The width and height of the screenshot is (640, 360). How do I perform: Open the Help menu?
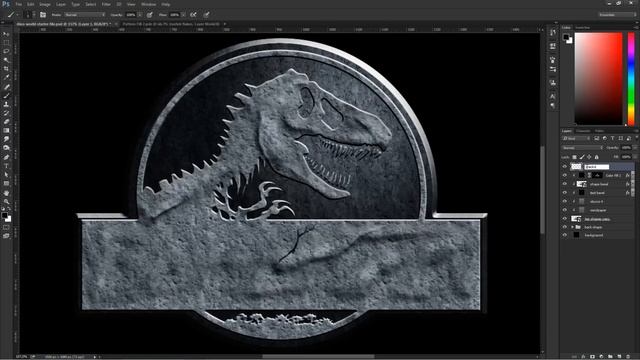165,4
